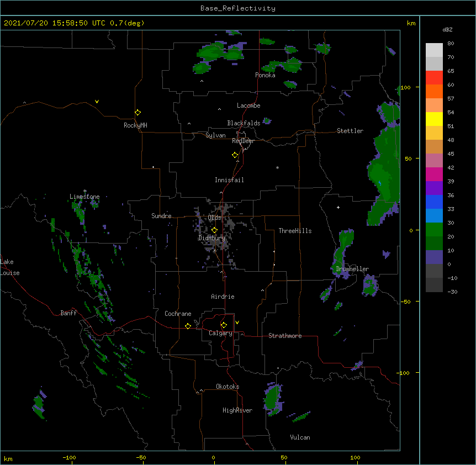Click the purple 36 dBZ legend color

(434, 188)
